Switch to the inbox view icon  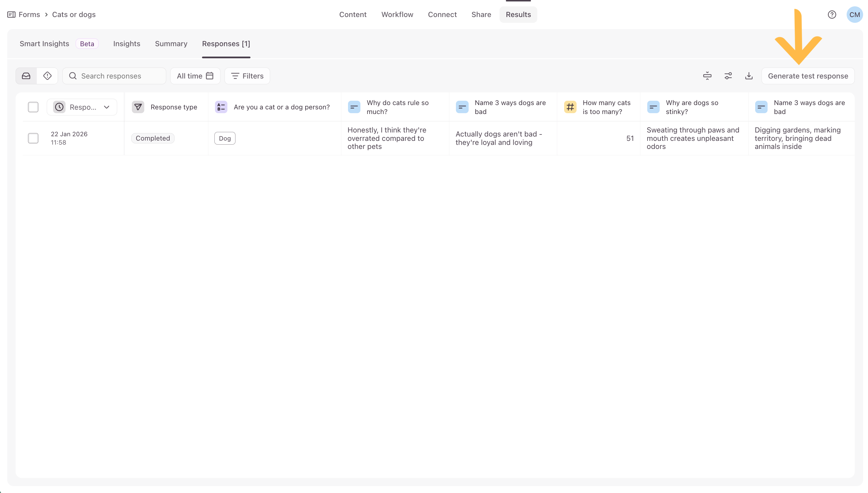(x=26, y=76)
